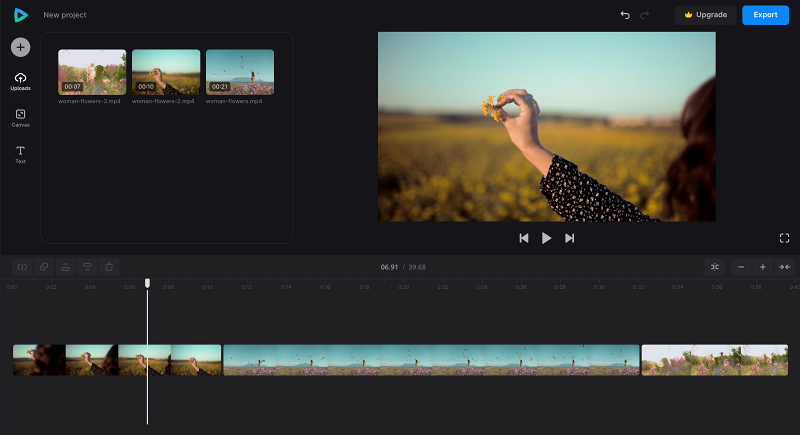This screenshot has height=435, width=800.
Task: Click the woman-flowers-3.mp4 filename label
Action: [x=89, y=101]
